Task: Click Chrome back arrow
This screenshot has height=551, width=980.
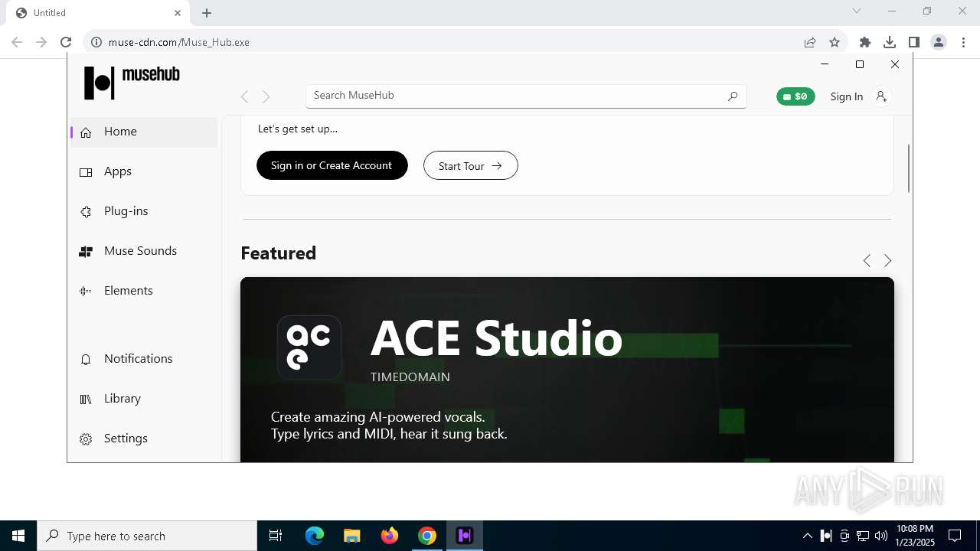Action: pos(17,42)
